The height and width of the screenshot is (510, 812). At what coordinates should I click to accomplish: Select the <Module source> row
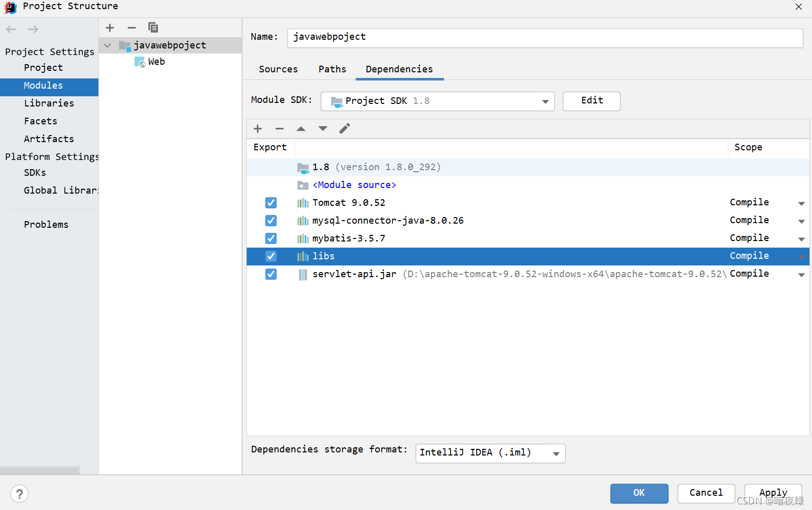(x=528, y=185)
